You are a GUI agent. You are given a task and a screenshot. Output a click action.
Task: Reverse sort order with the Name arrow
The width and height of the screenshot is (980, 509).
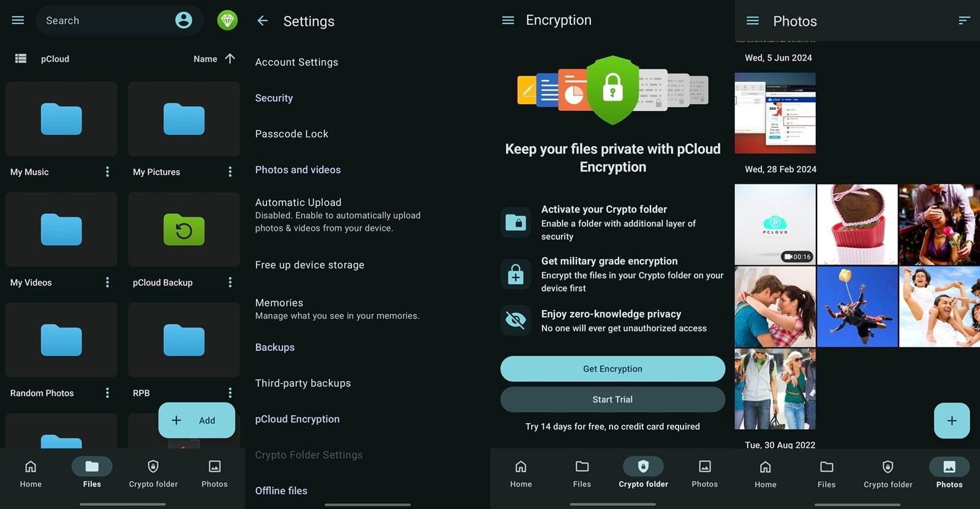[x=230, y=58]
